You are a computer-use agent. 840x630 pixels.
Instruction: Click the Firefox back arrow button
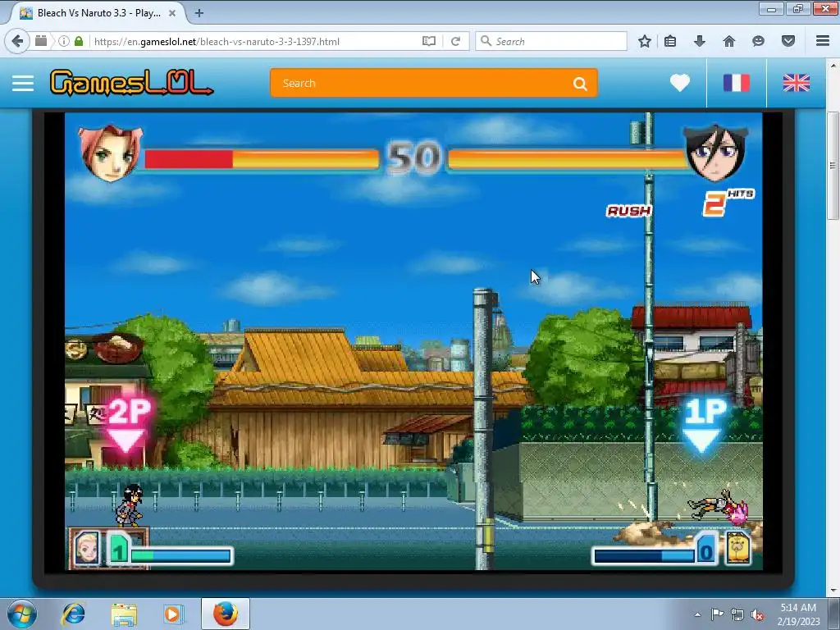(x=18, y=41)
